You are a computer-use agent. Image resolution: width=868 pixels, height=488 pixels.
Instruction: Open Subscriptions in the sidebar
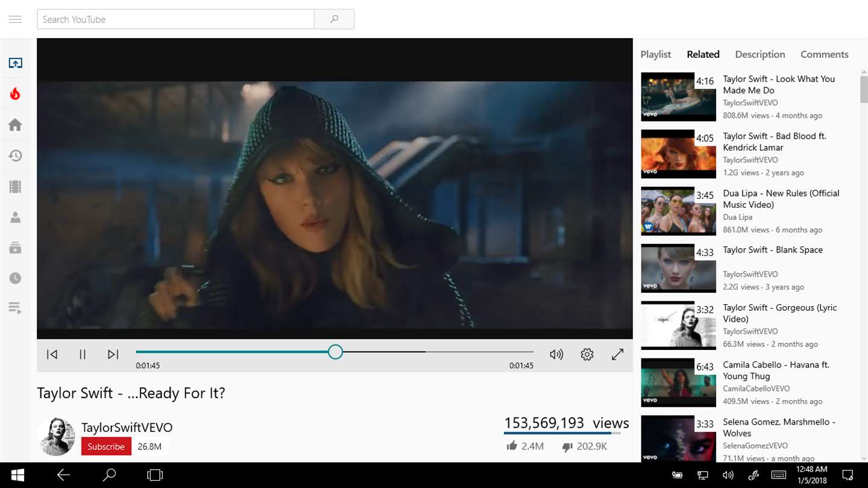[x=15, y=248]
